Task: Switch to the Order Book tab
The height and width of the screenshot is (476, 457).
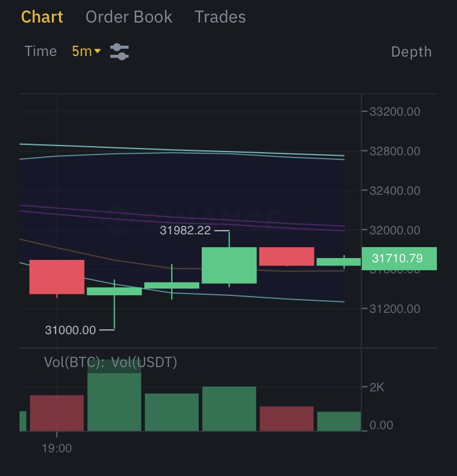Action: (x=129, y=17)
